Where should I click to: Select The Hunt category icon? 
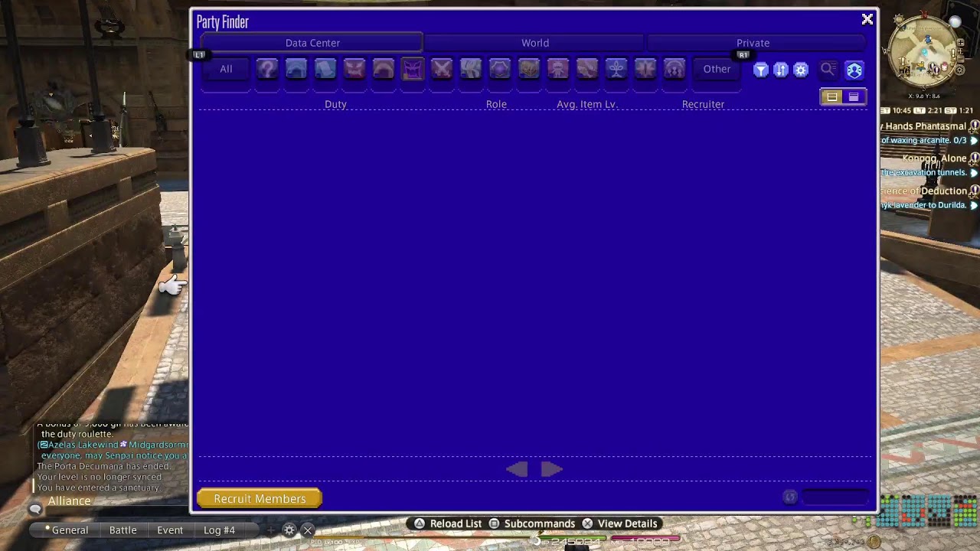(x=587, y=70)
